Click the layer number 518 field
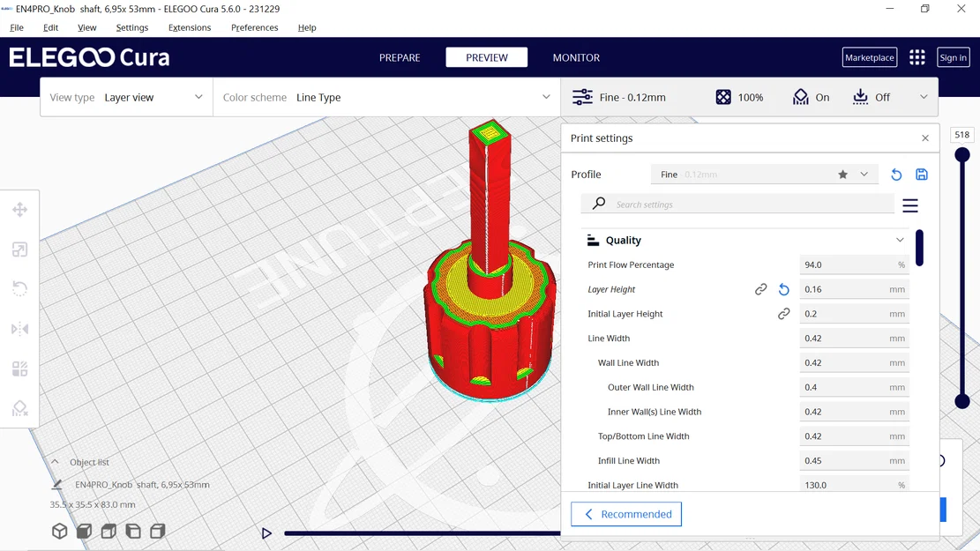 pyautogui.click(x=961, y=135)
